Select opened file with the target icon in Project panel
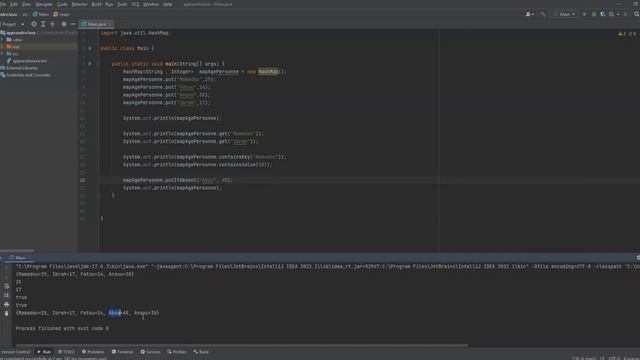640x360 pixels. coord(34,24)
